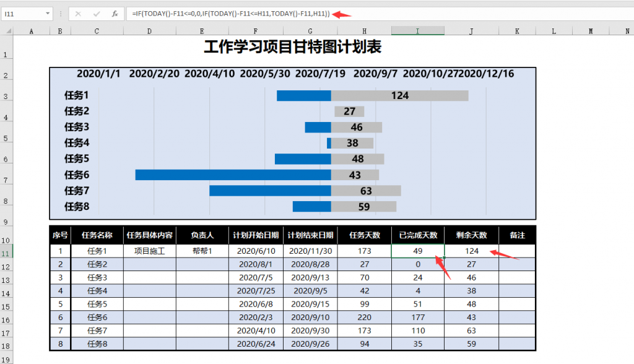This screenshot has width=634, height=364.
Task: Select the start date cell 2020/8/1
Action: click(x=256, y=264)
